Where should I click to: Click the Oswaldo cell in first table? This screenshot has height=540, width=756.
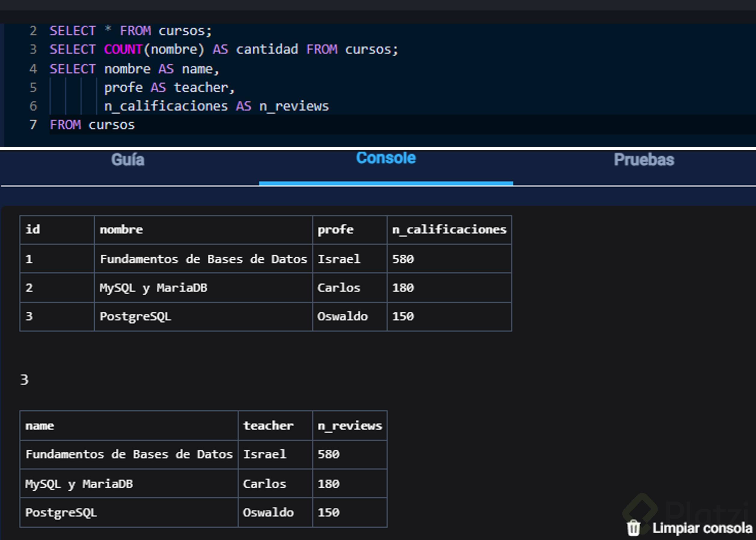(342, 317)
